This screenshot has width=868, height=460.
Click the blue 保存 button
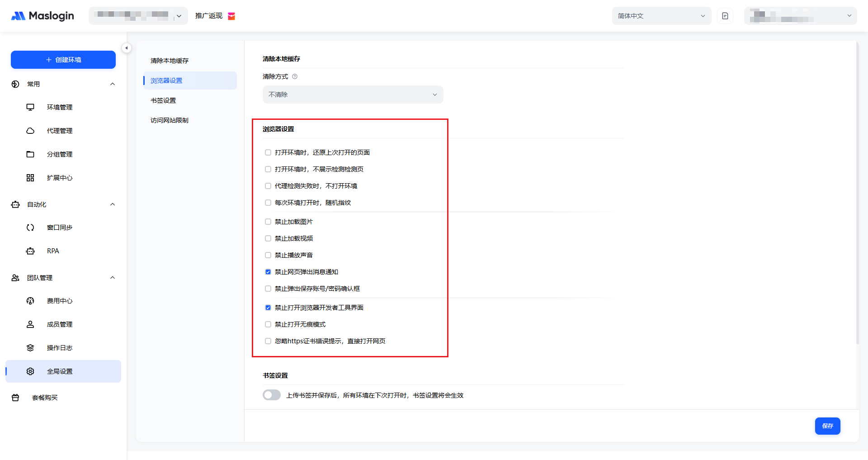(827, 426)
